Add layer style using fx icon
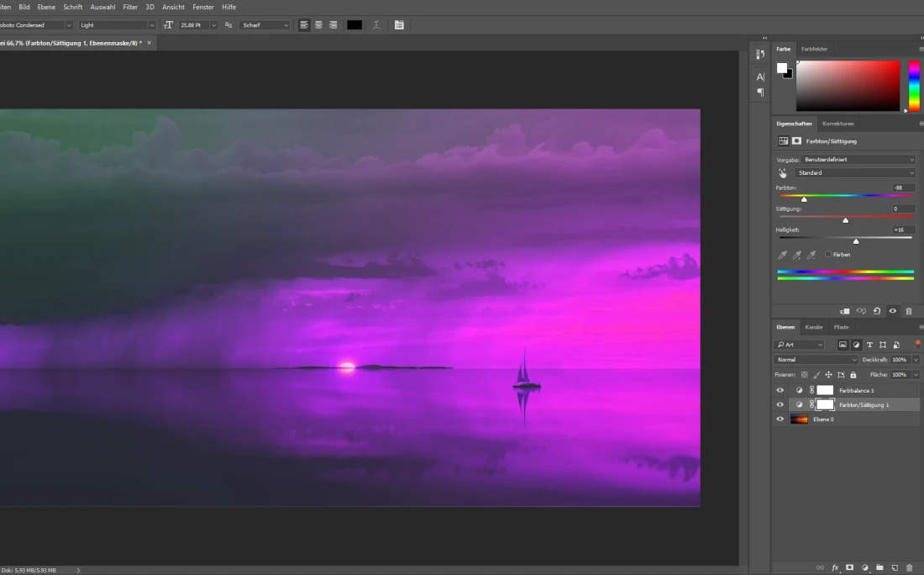924x575 pixels. click(835, 568)
